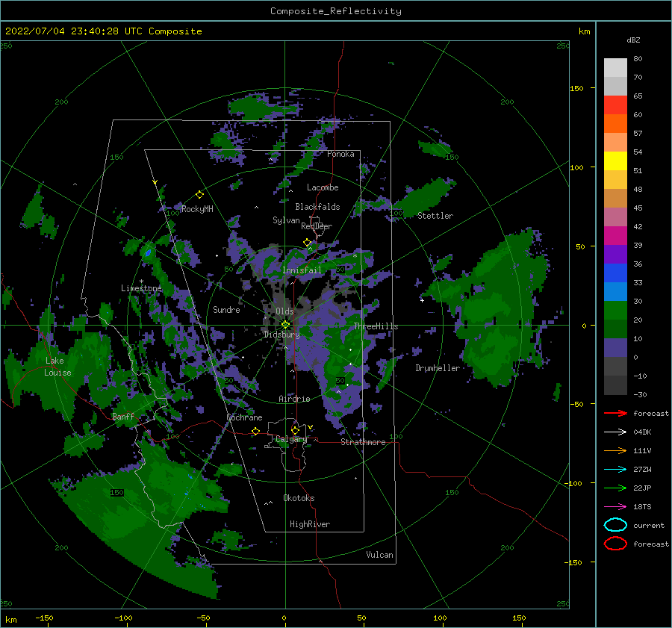672x628 pixels.
Task: Click the RockyMH label
Action: (197, 209)
